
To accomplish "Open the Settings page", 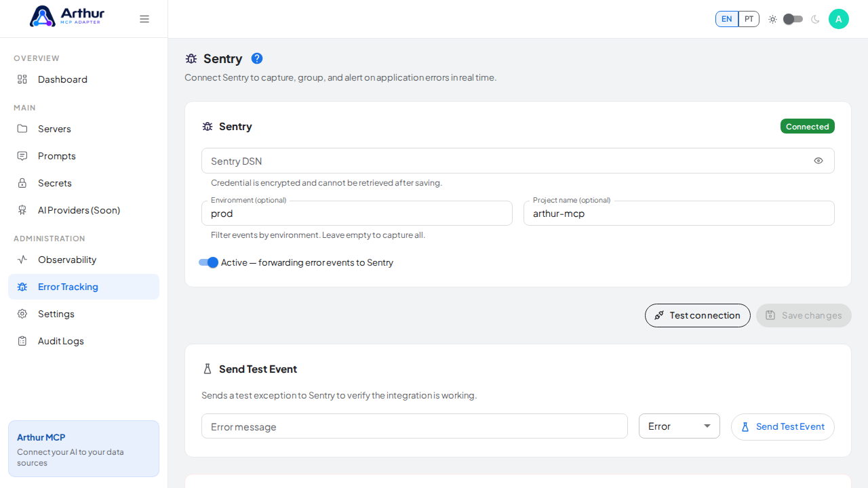I will click(x=83, y=314).
